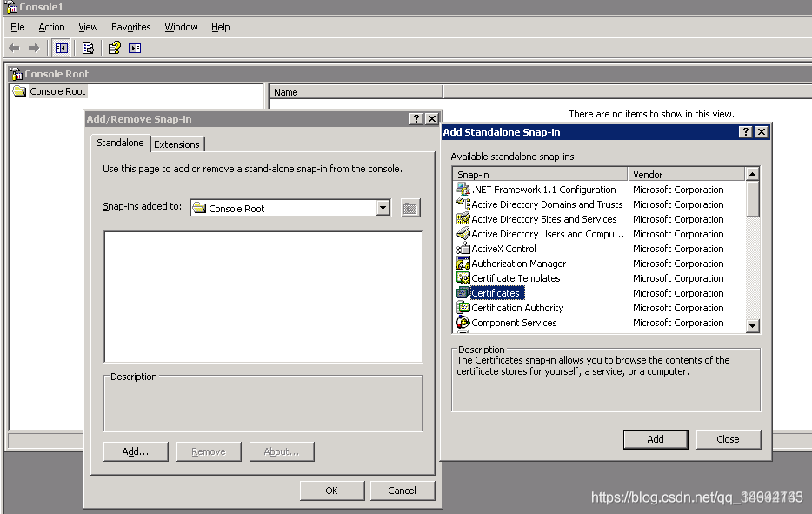Click the Active Directory Domains and Trusts icon
812x514 pixels.
coord(463,204)
